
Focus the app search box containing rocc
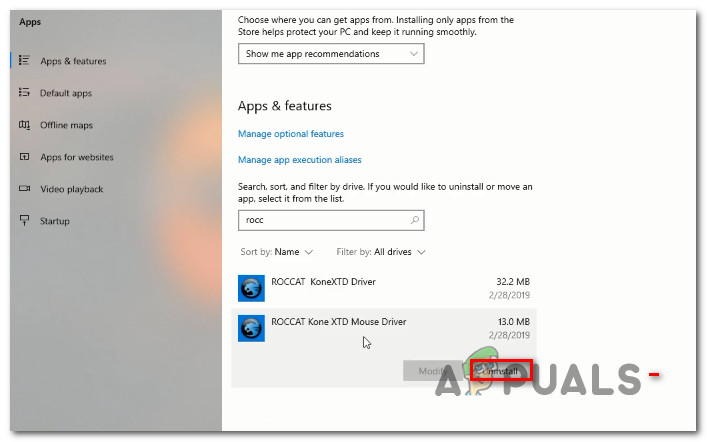(331, 220)
